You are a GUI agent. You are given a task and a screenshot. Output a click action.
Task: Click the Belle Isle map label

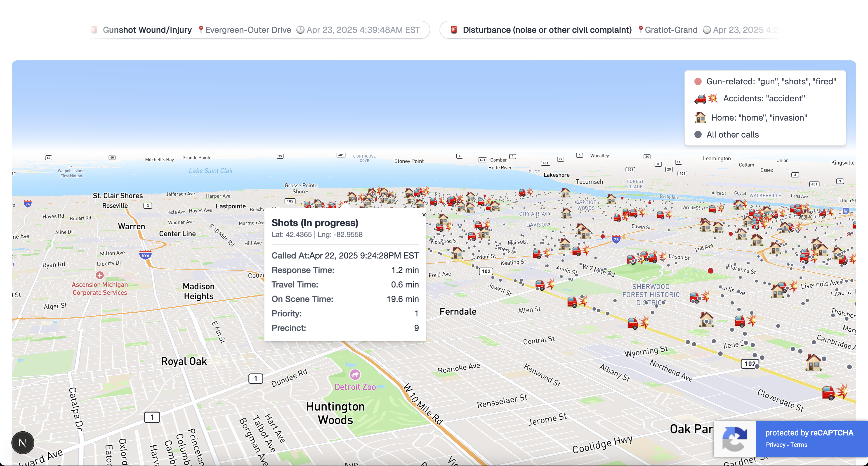[669, 197]
